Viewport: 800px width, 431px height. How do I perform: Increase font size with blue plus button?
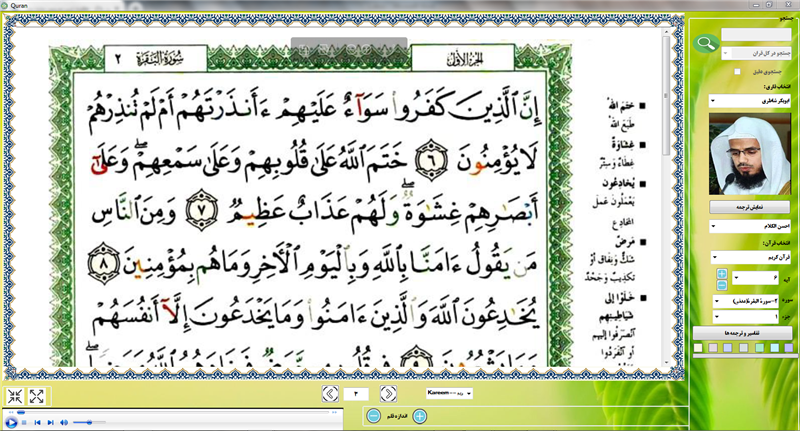[419, 416]
